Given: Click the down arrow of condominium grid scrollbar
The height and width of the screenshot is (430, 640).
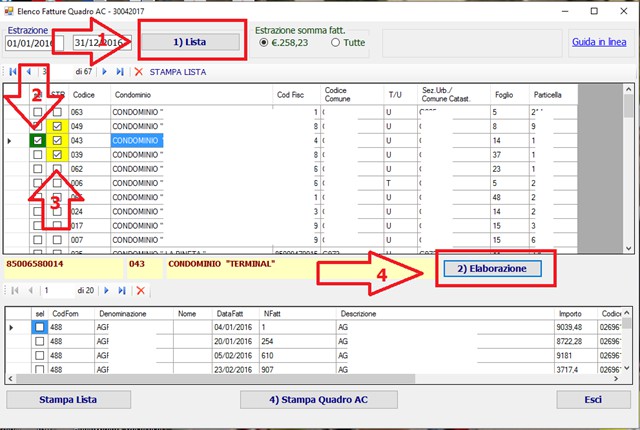Looking at the screenshot, I should click(x=629, y=248).
